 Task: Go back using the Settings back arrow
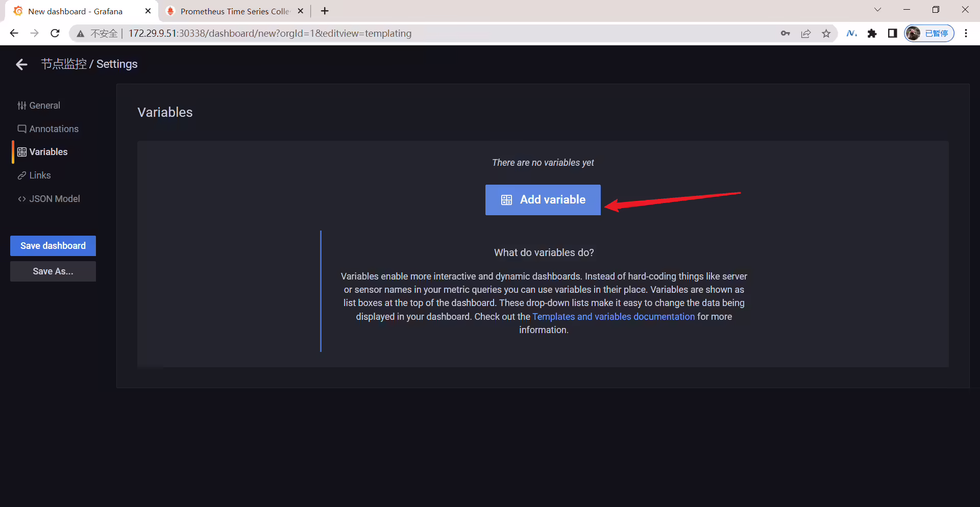point(21,64)
